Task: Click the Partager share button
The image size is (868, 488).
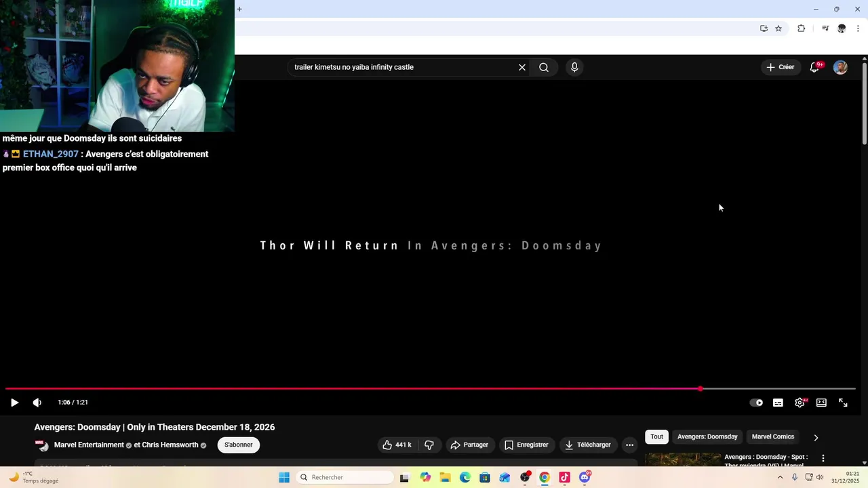Action: tap(469, 445)
